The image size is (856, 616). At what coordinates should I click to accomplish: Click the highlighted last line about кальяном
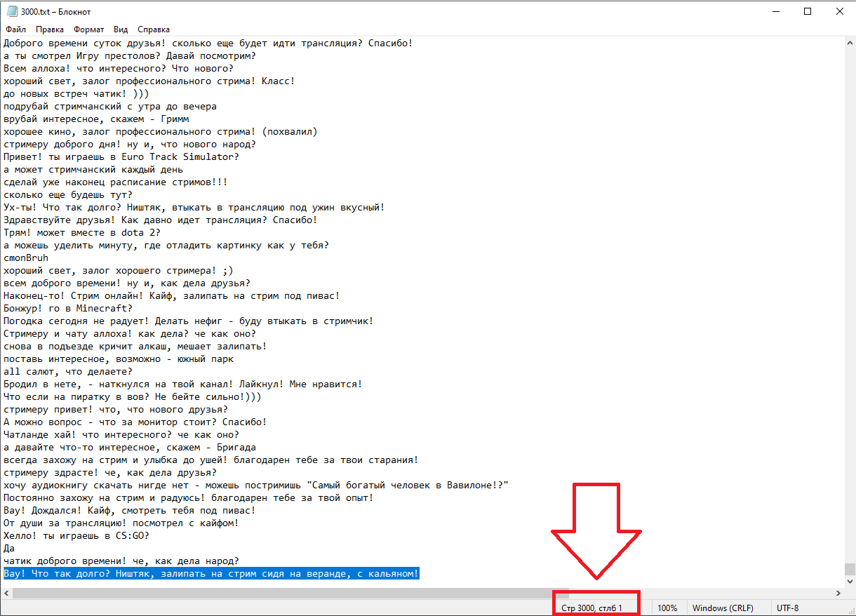coord(211,573)
